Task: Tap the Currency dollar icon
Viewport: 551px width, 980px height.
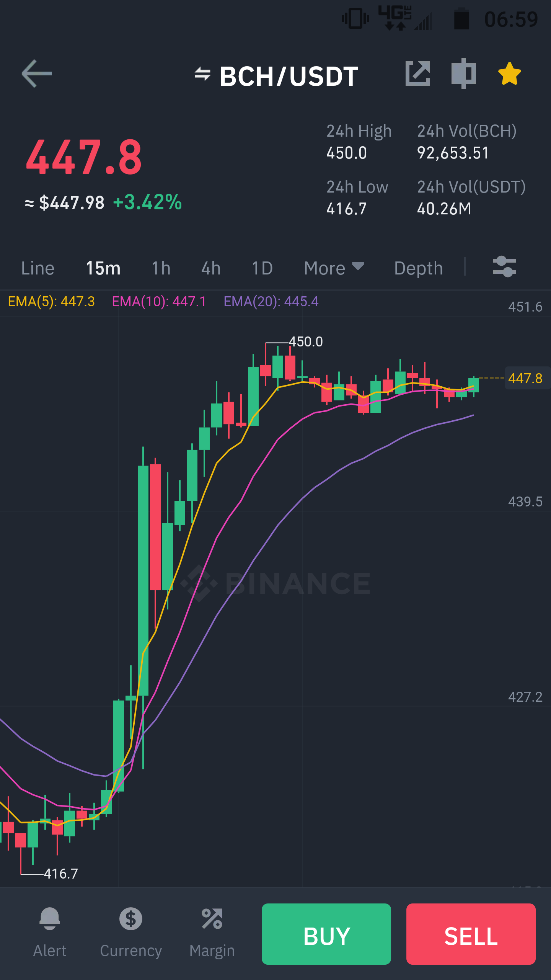Action: [131, 919]
